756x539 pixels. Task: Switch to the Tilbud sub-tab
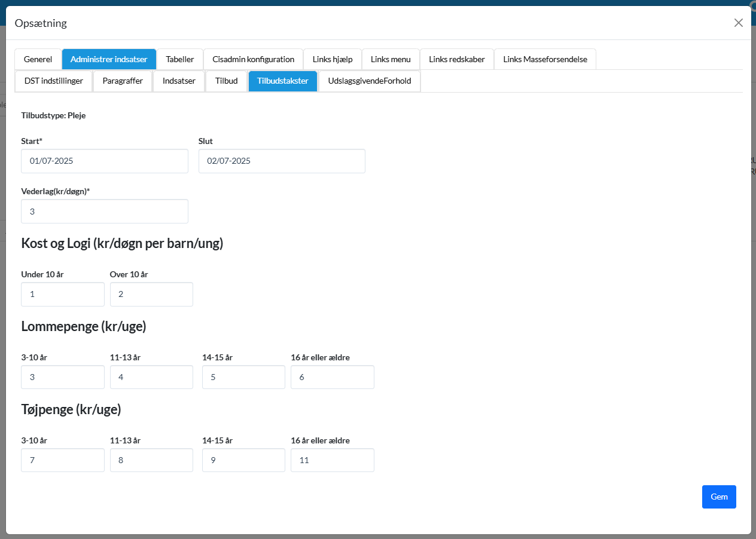tap(226, 81)
